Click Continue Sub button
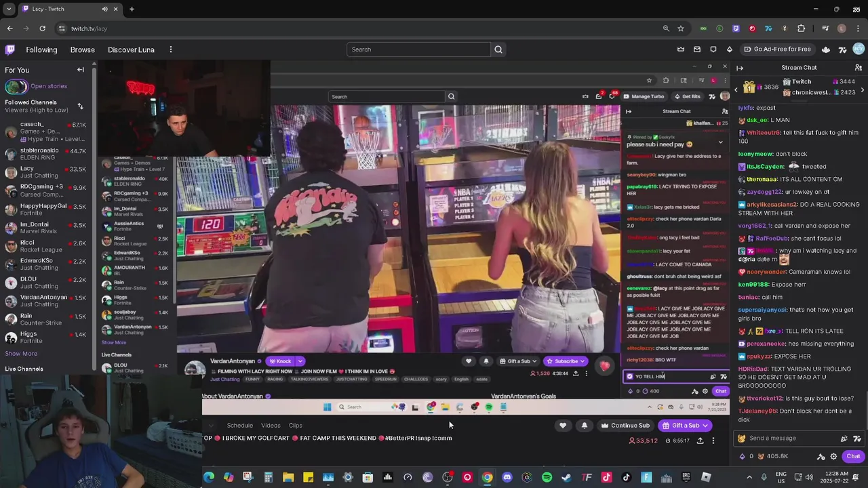The height and width of the screenshot is (488, 868). point(625,426)
